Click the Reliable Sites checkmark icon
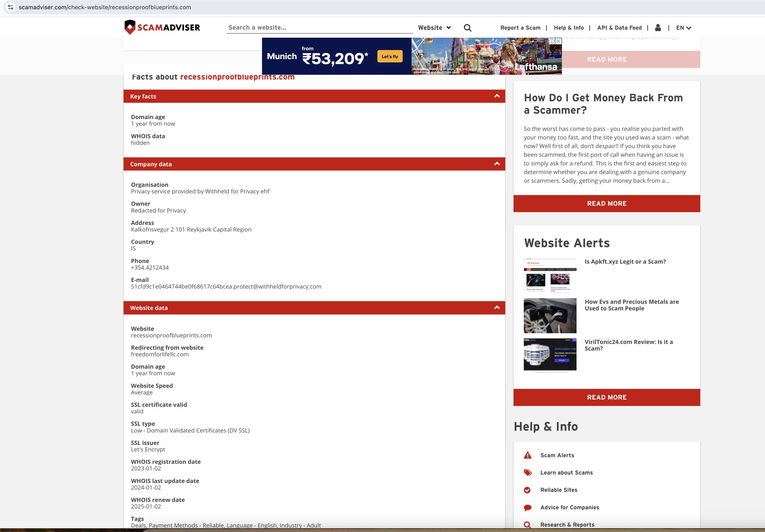The height and width of the screenshot is (532, 765). click(x=527, y=490)
